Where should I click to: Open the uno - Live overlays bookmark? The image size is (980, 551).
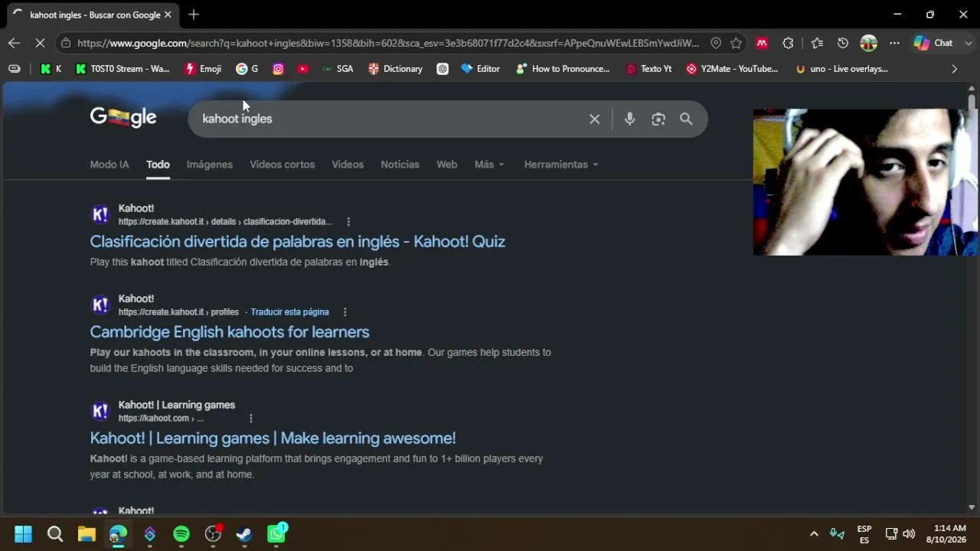pos(841,69)
